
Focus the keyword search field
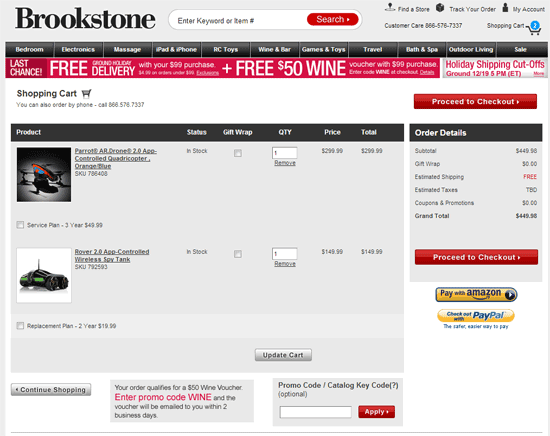click(240, 21)
